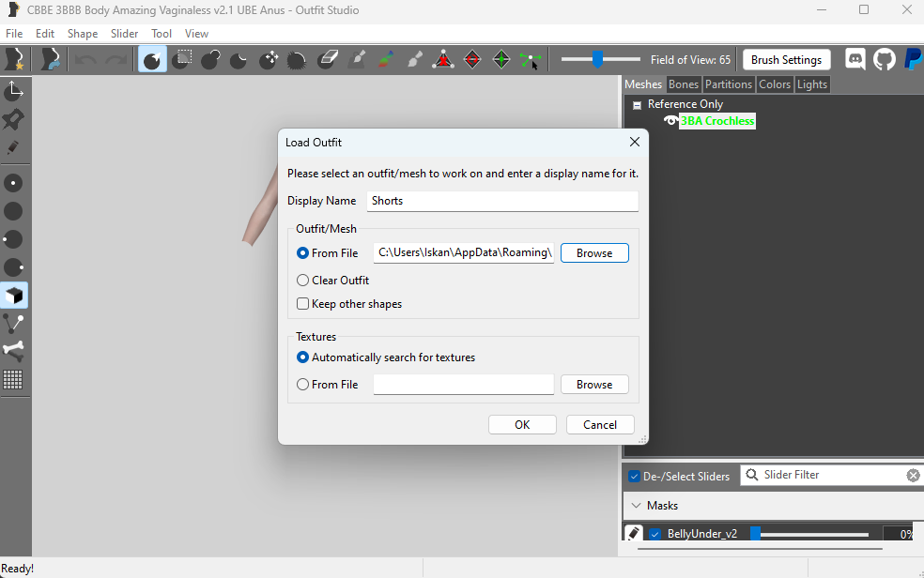
Task: Open the View menu
Action: pyautogui.click(x=196, y=34)
